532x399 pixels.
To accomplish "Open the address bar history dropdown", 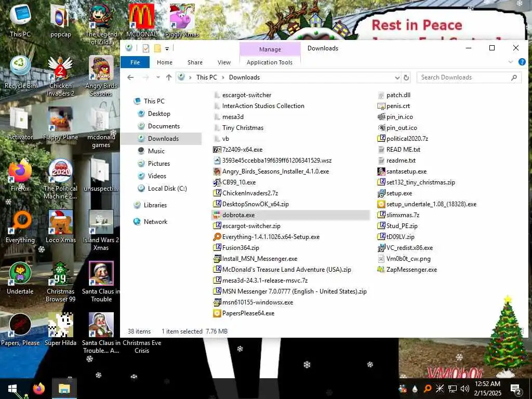I will pyautogui.click(x=397, y=78).
